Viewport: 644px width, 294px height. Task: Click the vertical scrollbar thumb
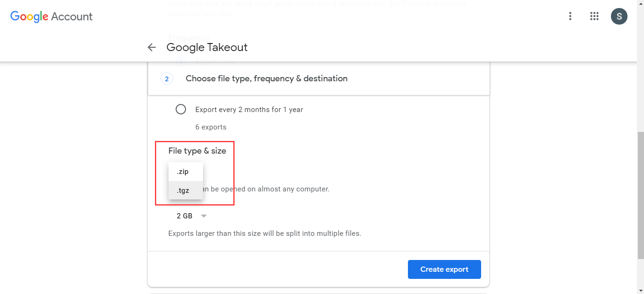640,194
